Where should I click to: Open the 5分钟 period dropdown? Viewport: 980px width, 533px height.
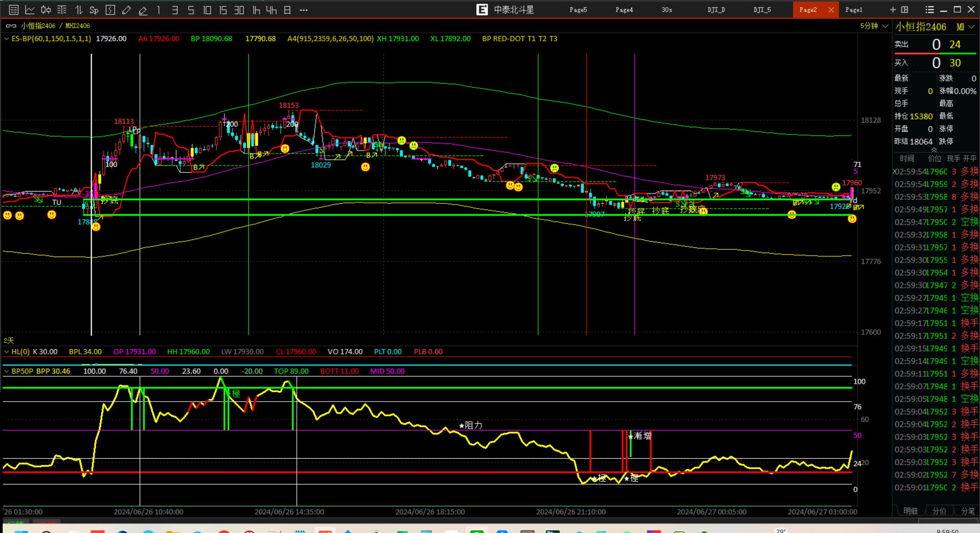tap(874, 26)
